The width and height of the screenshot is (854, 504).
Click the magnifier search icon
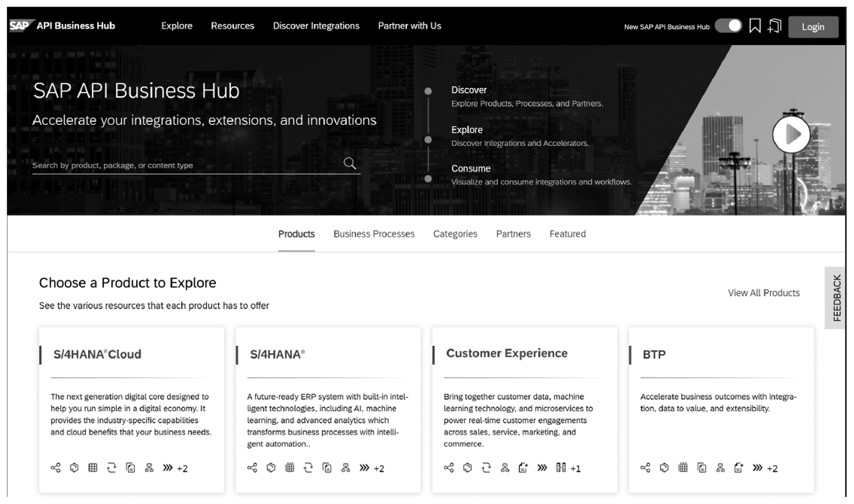[x=350, y=164]
